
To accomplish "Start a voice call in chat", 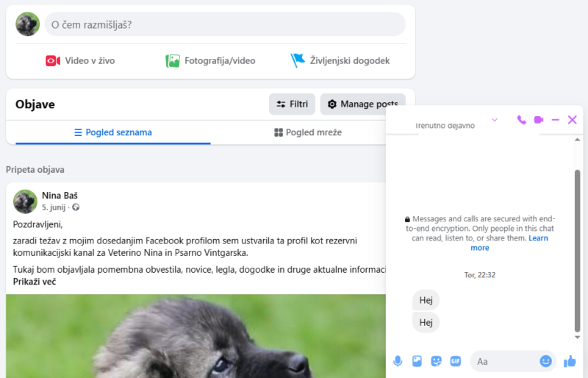I will 521,120.
